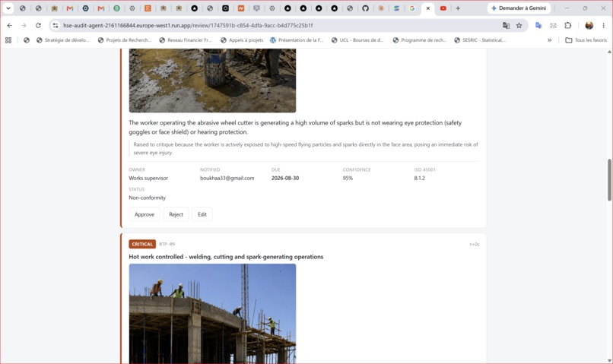Open the multicolor S icon tab

[396, 8]
